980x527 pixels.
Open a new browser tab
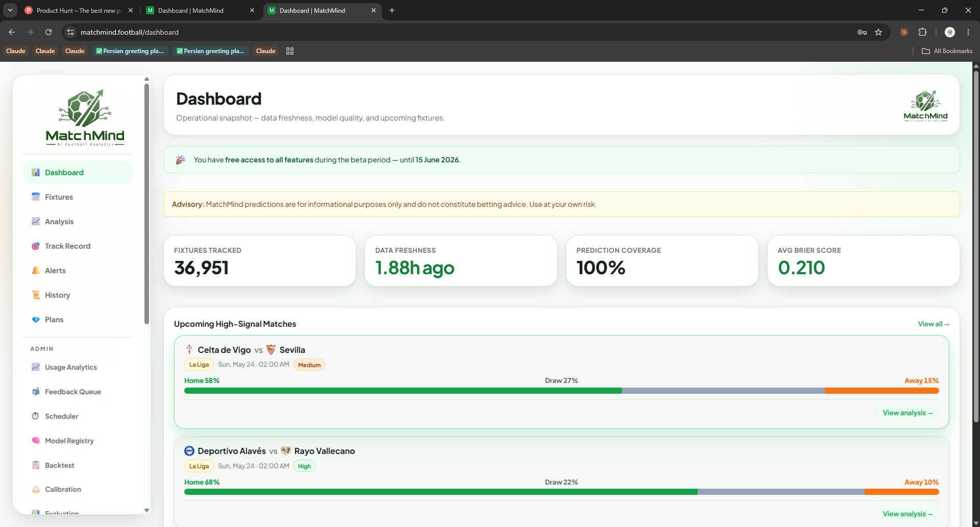click(392, 10)
